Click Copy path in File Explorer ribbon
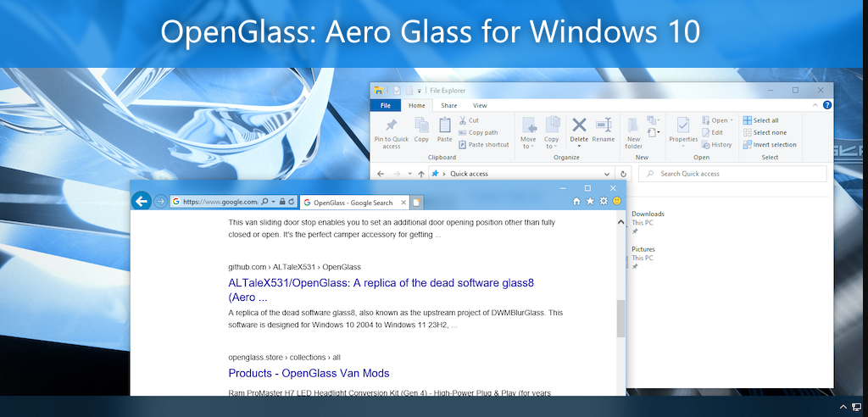Screen dimensions: 868x417 pyautogui.click(x=478, y=132)
